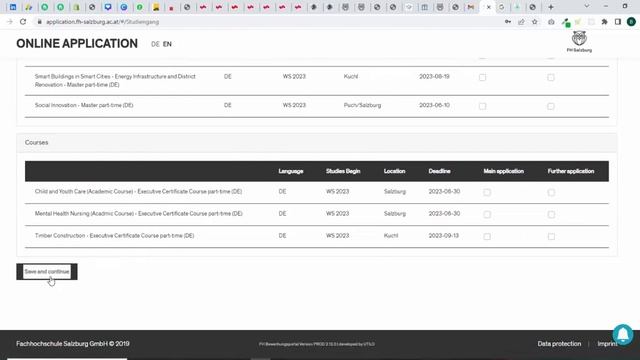Click the Studies Begin column header
The width and height of the screenshot is (640, 360).
point(343,171)
